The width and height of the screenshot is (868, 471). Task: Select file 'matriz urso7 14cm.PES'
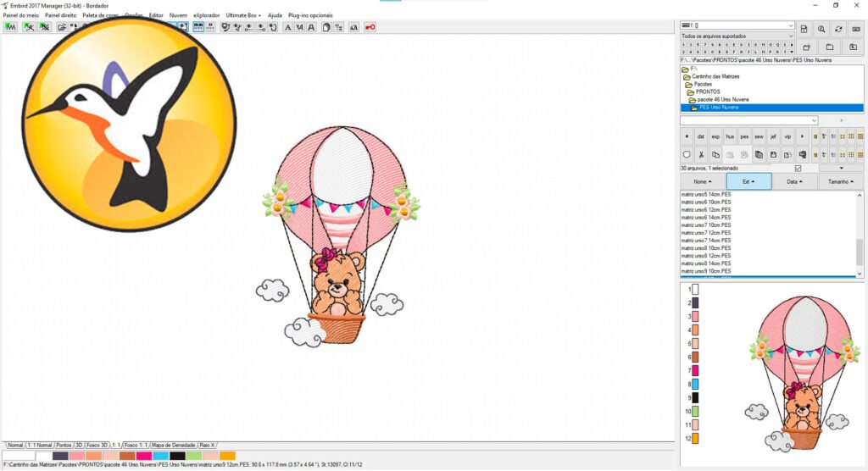(706, 241)
